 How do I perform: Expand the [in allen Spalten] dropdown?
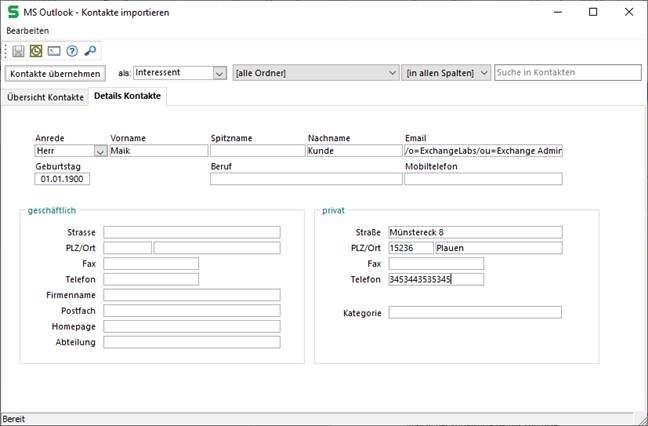[483, 73]
